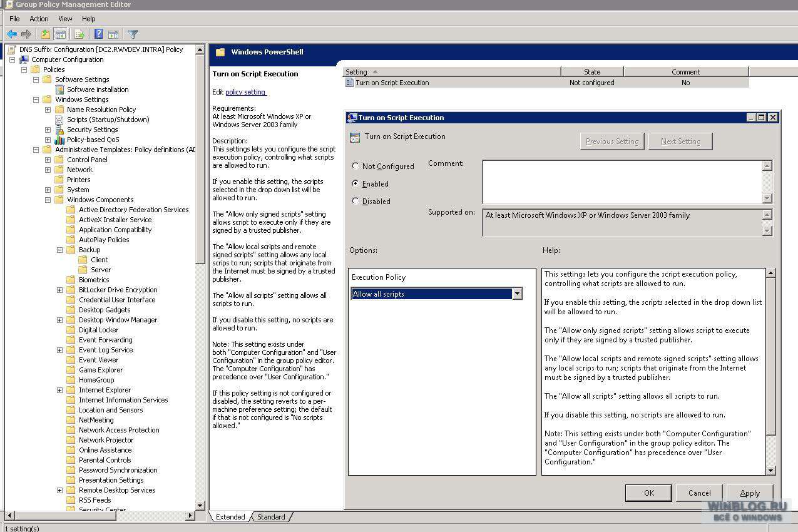Click the dialog title bar policy icon
Screen dimensions: 798x532
coord(352,118)
